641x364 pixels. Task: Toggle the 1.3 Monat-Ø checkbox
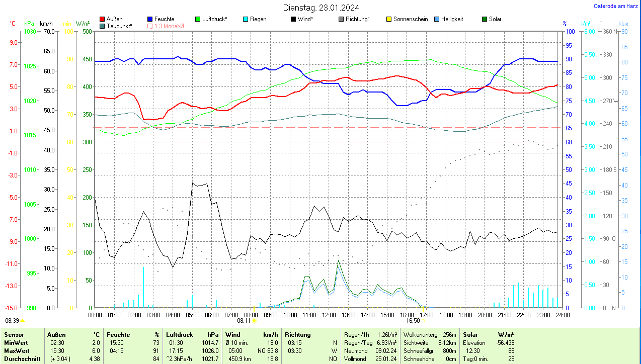(150, 26)
